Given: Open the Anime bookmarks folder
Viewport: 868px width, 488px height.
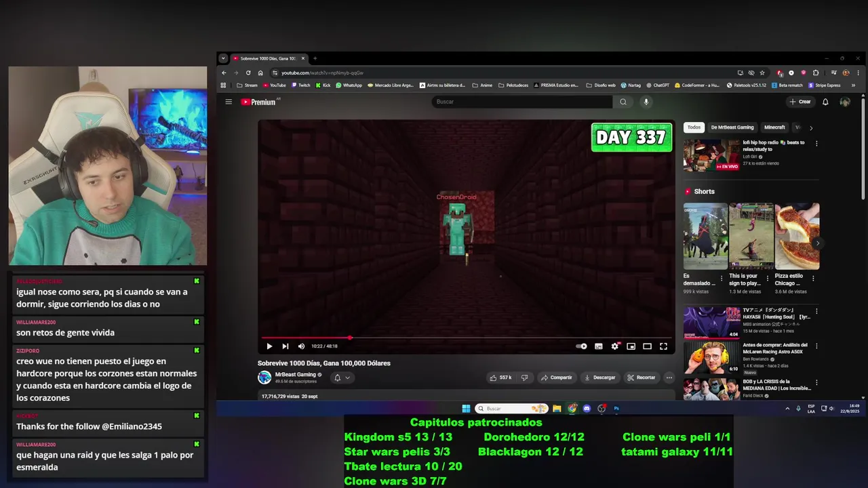Looking at the screenshot, I should click(x=482, y=85).
